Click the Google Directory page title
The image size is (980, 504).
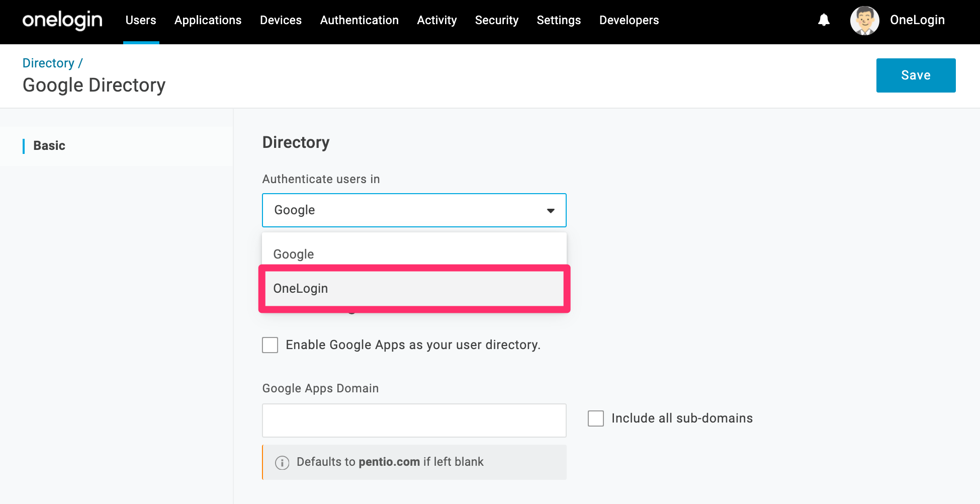(94, 86)
